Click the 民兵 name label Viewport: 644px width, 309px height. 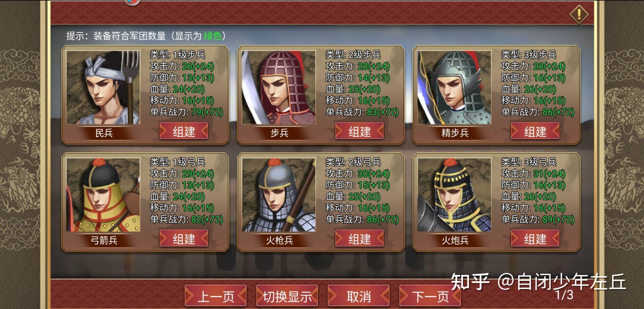coord(104,133)
